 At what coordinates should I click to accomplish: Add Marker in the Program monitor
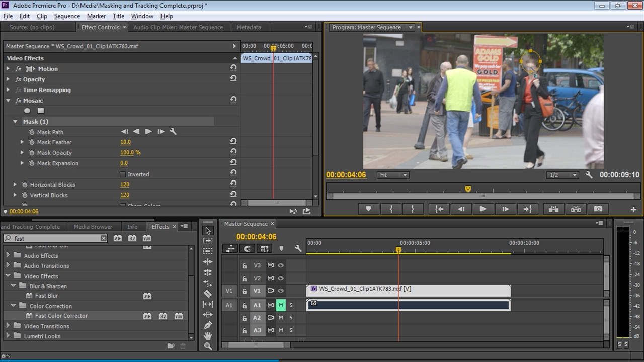point(368,209)
